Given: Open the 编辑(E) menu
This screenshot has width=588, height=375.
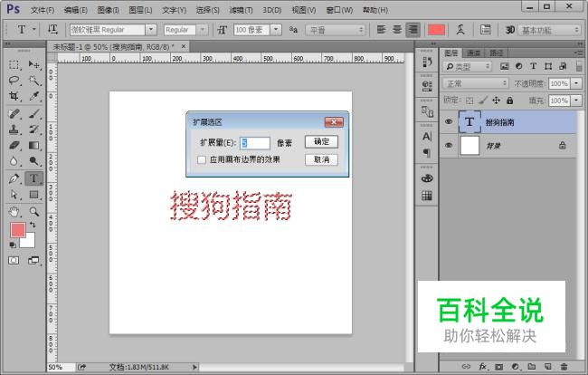Looking at the screenshot, I should pyautogui.click(x=76, y=10).
